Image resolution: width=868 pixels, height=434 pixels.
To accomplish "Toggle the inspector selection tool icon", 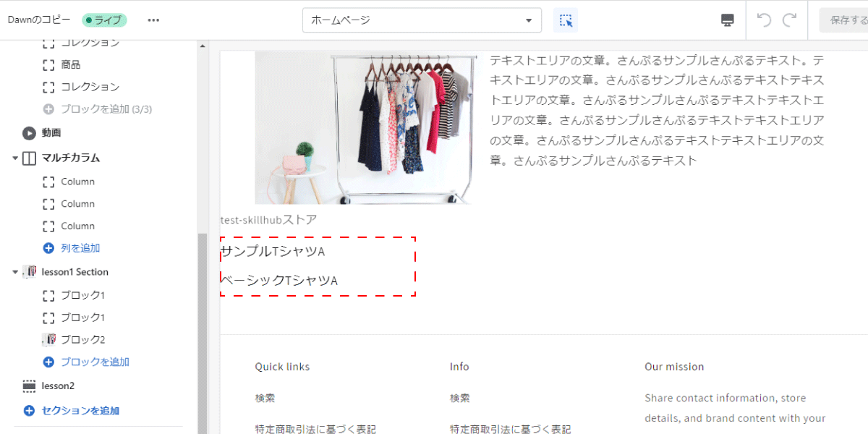I will [x=566, y=20].
